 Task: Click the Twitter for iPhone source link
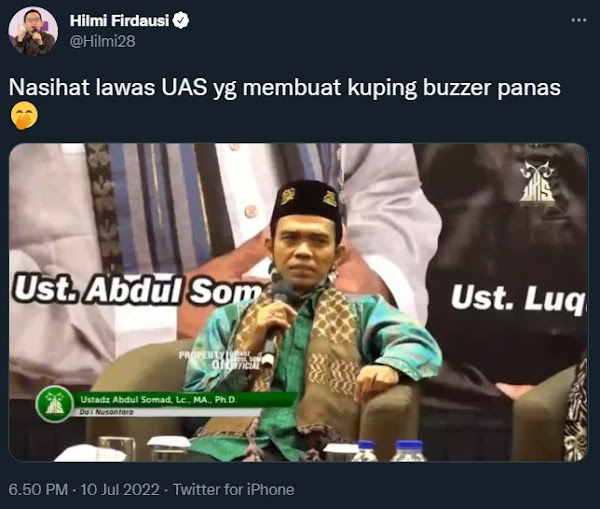233,489
